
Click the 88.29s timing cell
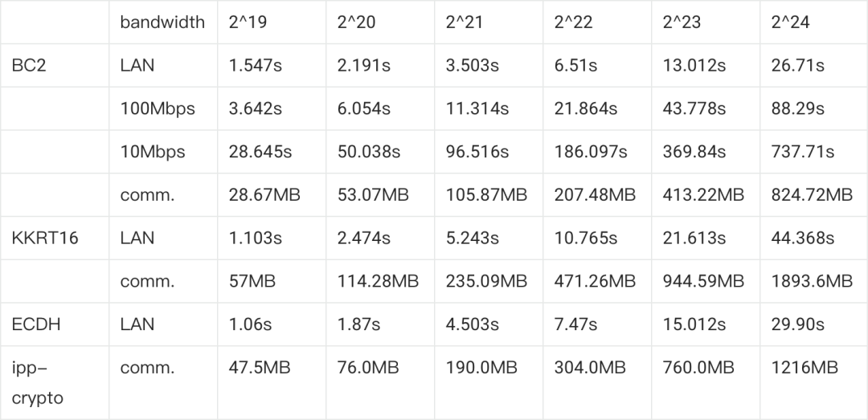click(798, 109)
